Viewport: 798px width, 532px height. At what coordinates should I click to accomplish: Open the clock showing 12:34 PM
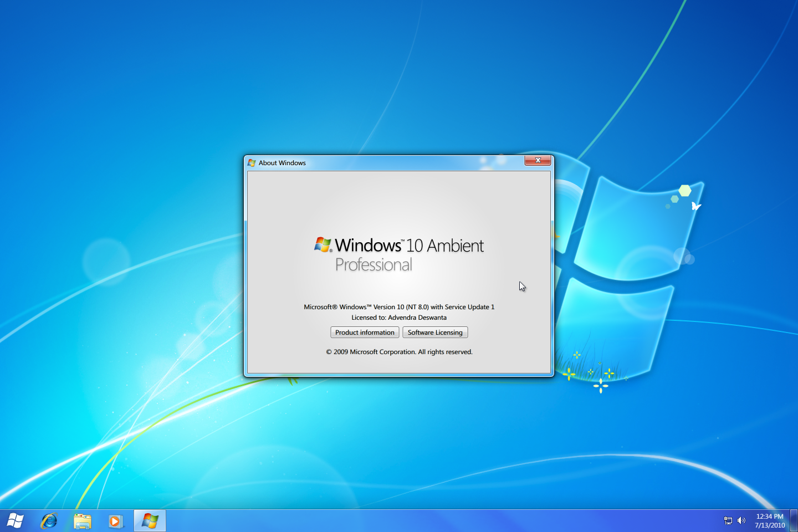tap(770, 521)
